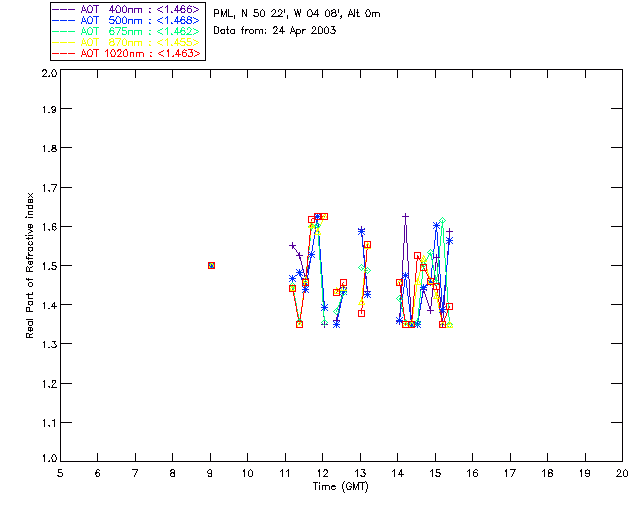The height and width of the screenshot is (512, 640).
Task: Click the 1.5 label on the y-axis
Action: (47, 267)
